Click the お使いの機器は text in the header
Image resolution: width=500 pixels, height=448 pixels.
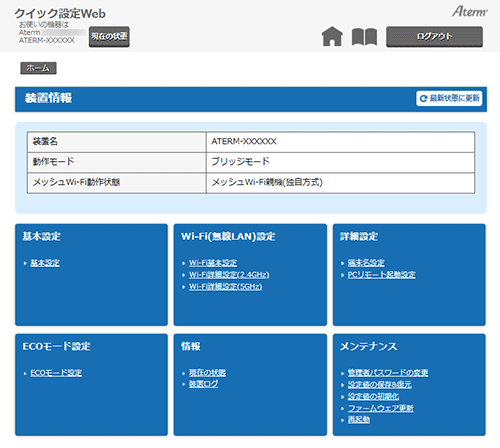(x=44, y=24)
